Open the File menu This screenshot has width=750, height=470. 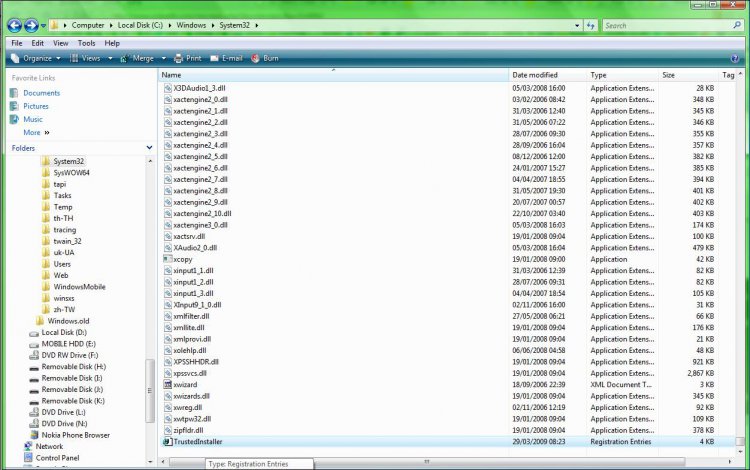[x=17, y=43]
